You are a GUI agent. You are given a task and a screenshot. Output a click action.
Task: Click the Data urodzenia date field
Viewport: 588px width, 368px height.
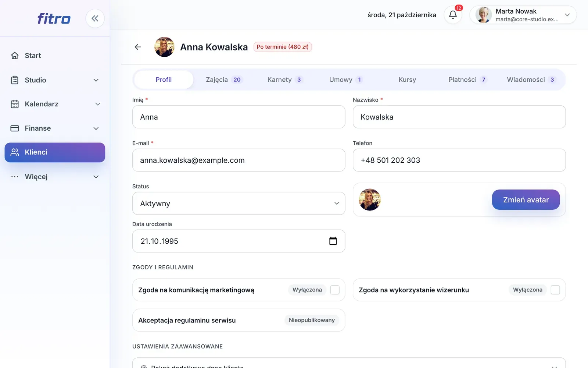coord(239,241)
